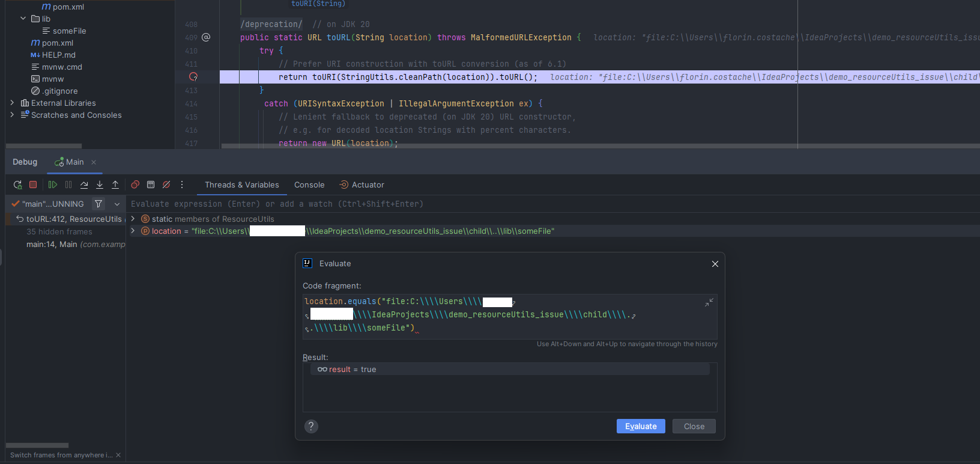980x464 pixels.
Task: Filter frames with the funnel icon
Action: (98, 204)
